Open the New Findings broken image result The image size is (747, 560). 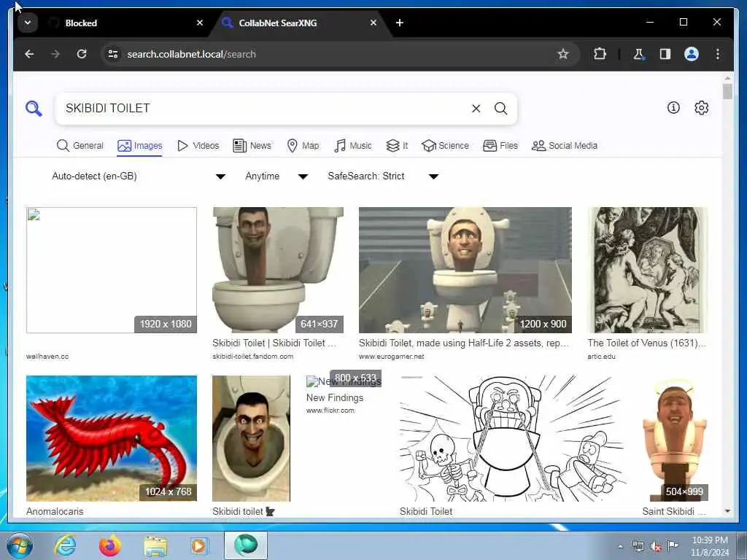pos(344,381)
